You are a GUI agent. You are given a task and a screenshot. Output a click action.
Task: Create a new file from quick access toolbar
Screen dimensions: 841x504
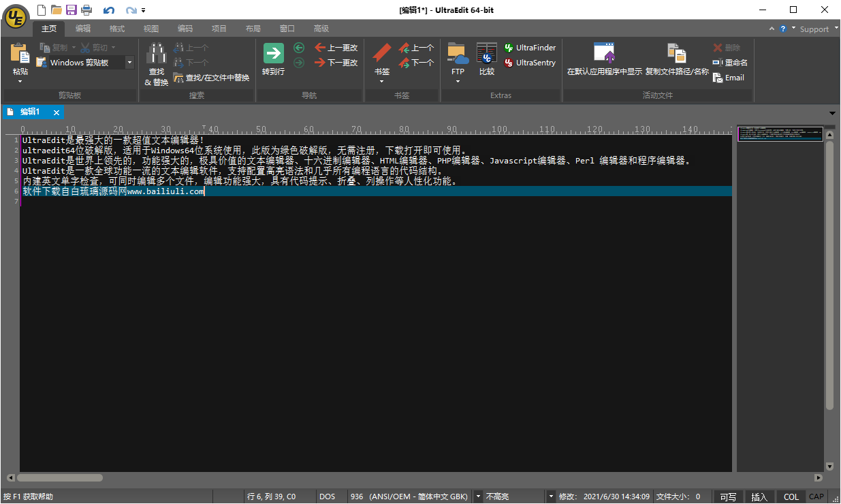point(42,10)
